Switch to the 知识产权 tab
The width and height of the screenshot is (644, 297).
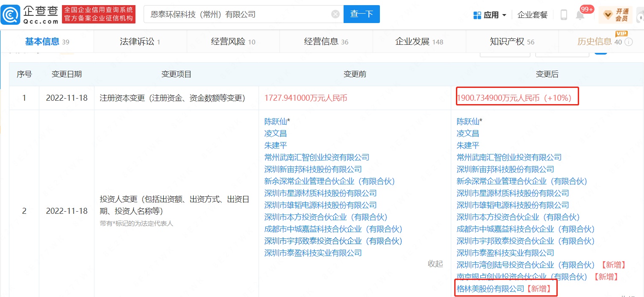pos(512,41)
